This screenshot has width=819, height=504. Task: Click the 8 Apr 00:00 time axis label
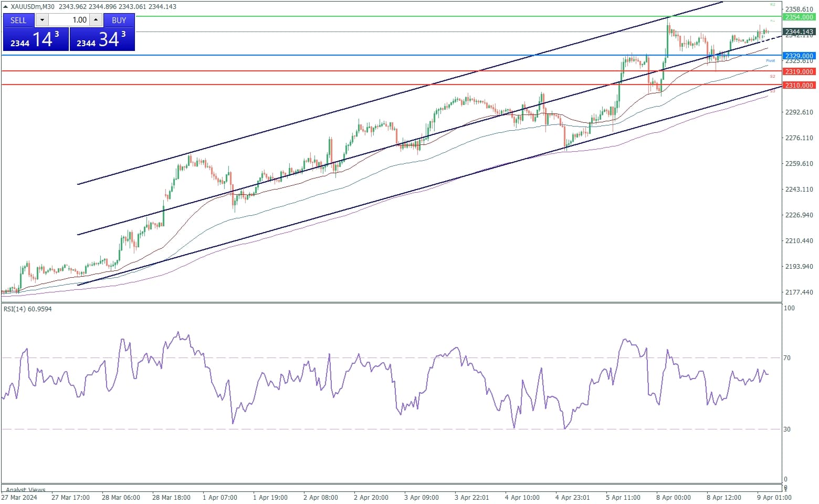(x=674, y=498)
